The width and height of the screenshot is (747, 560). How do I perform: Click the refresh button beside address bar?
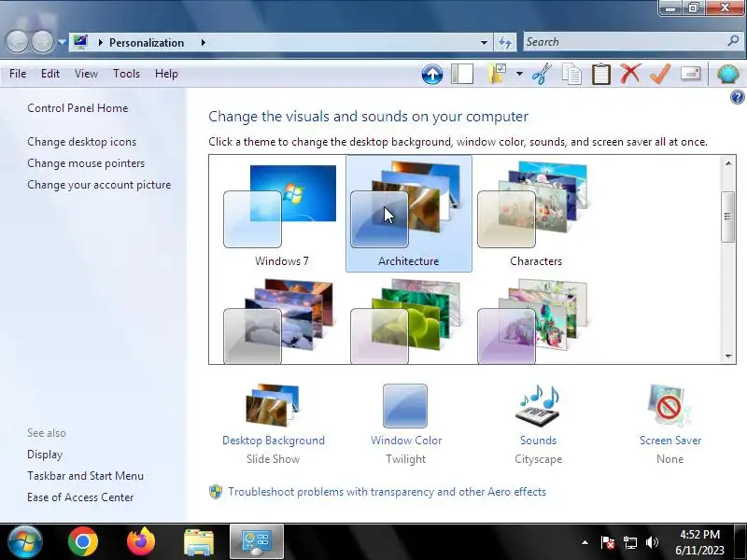pos(505,42)
